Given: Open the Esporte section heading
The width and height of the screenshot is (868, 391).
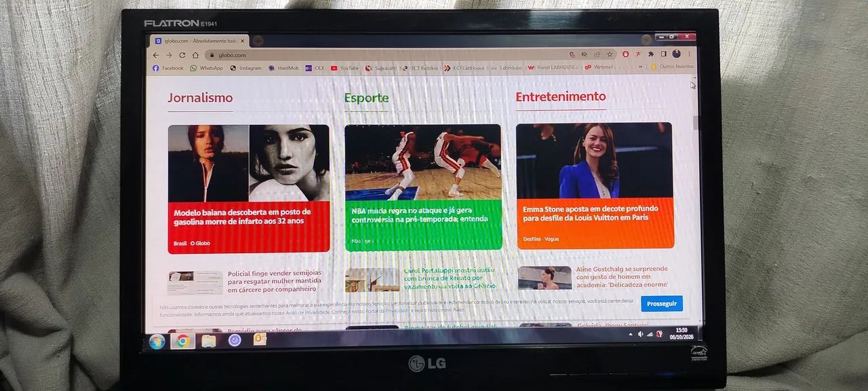Looking at the screenshot, I should pyautogui.click(x=366, y=98).
